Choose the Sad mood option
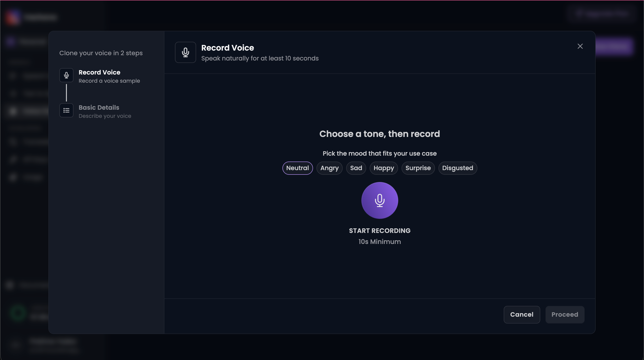 point(356,168)
